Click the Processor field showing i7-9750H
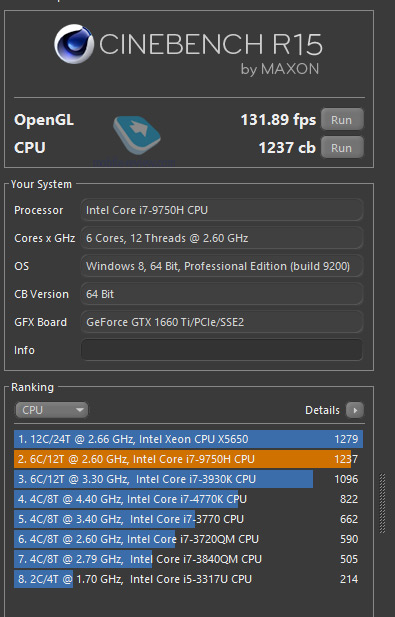This screenshot has width=395, height=617. pos(222,210)
